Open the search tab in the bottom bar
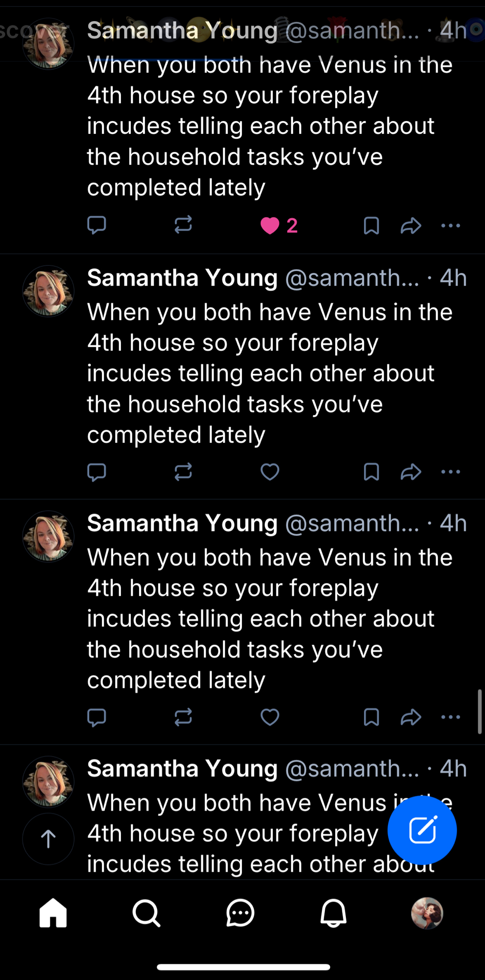Viewport: 485px width, 980px height. (x=146, y=913)
